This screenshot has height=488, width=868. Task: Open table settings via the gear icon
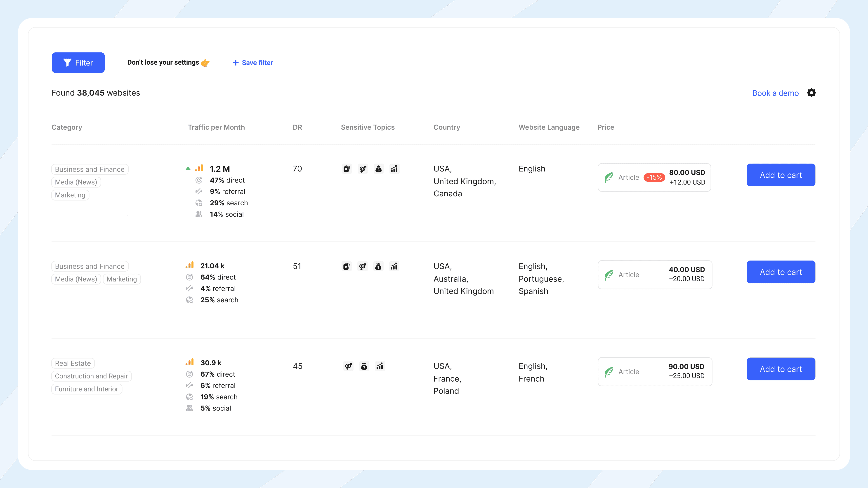(x=811, y=93)
